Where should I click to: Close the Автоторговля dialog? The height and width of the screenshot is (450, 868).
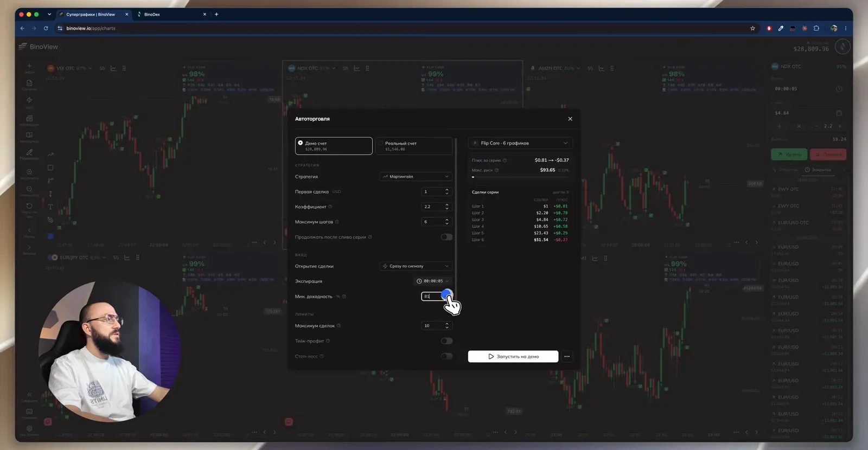570,119
